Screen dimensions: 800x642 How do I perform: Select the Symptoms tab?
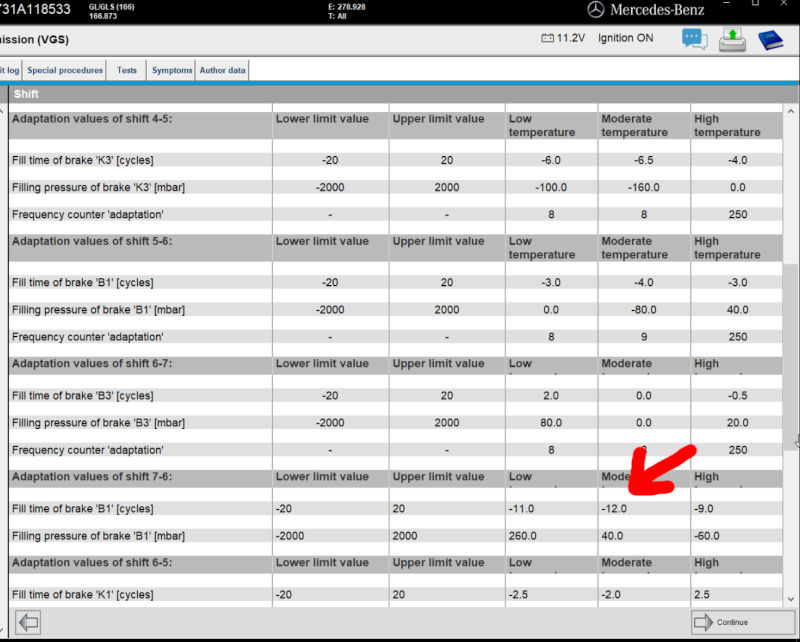[172, 70]
